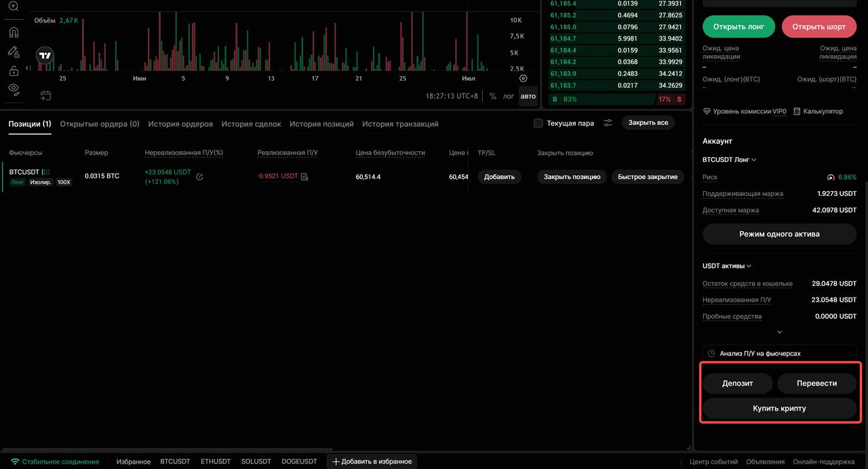Open the USDT активы dropdown
Image resolution: width=868 pixels, height=469 pixels.
click(x=727, y=266)
